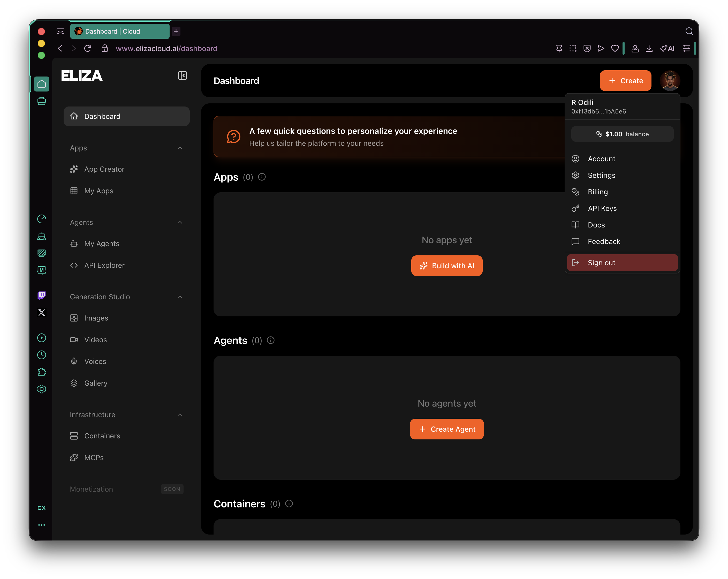Click the Apps section info icon

(262, 177)
